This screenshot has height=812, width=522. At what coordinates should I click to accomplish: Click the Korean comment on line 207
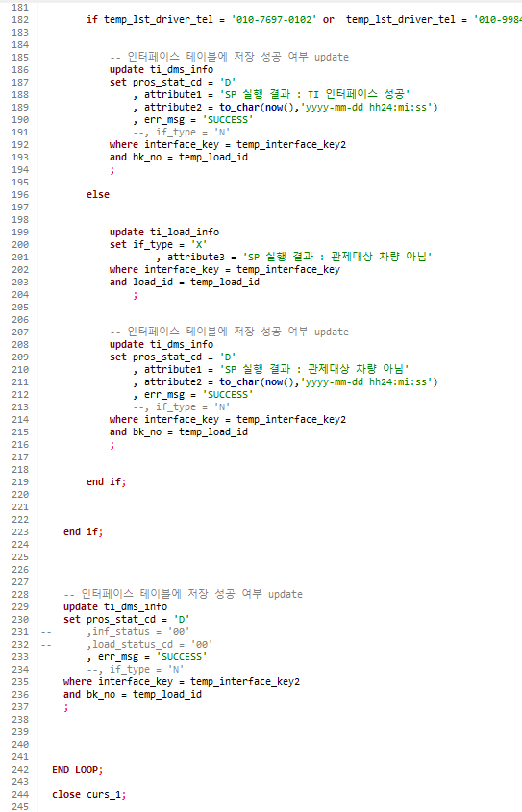pos(230,332)
